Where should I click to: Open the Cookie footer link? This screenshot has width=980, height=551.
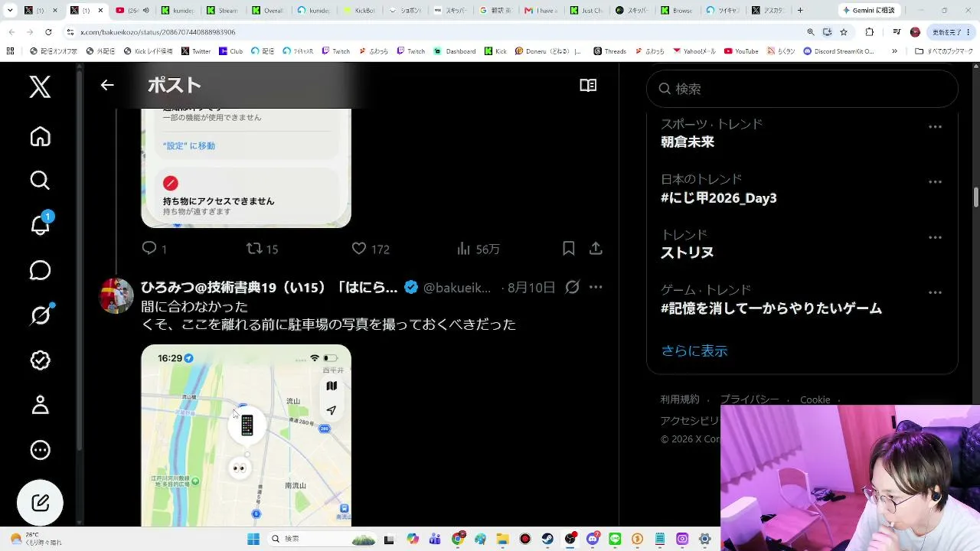[815, 399]
